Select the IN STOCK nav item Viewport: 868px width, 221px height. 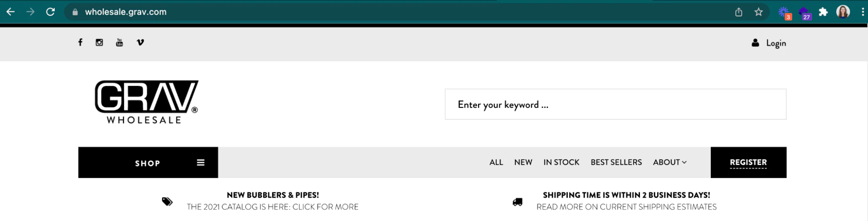coord(561,162)
